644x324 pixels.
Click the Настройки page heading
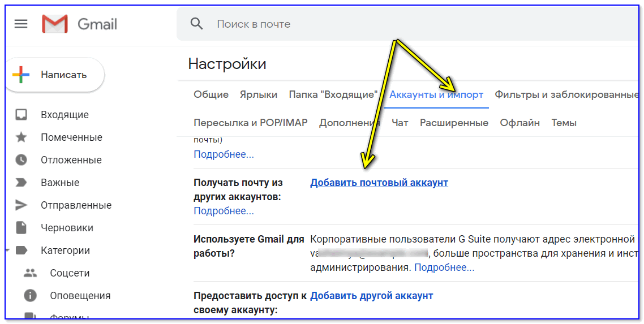[x=227, y=64]
